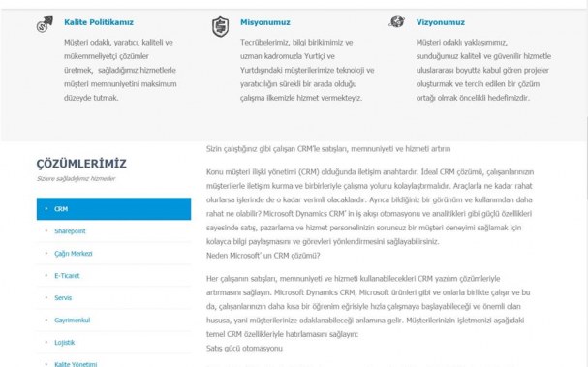Open the Kalite Yönetimi menu item

tap(76, 364)
